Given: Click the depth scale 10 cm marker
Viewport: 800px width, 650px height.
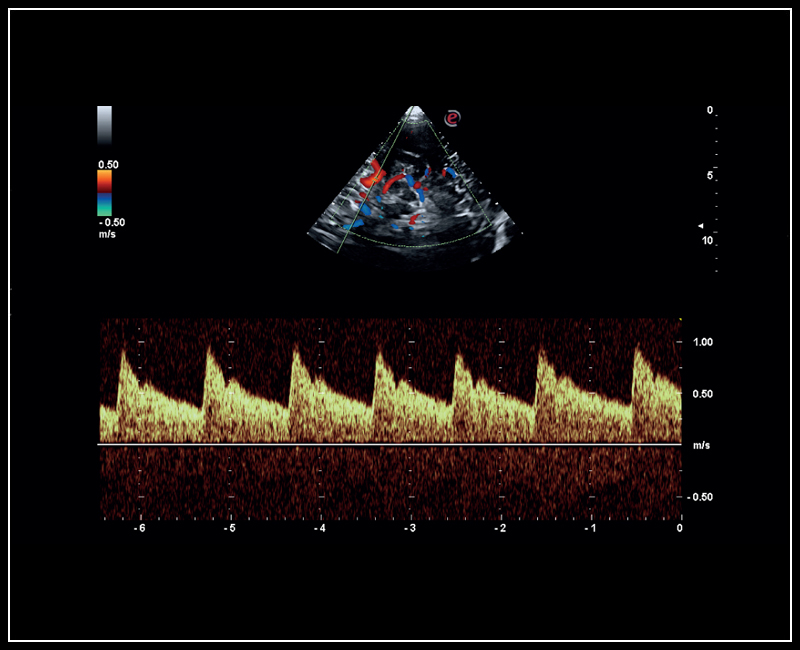Looking at the screenshot, I should (x=707, y=241).
